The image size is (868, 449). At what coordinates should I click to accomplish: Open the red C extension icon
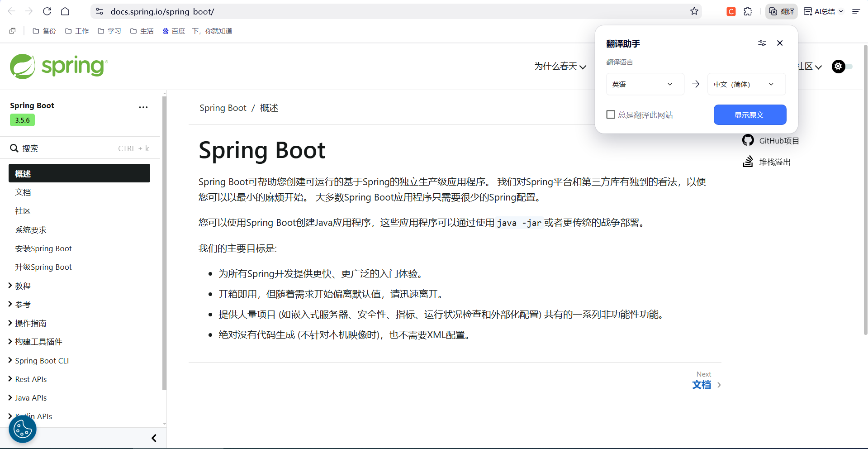[x=731, y=11]
